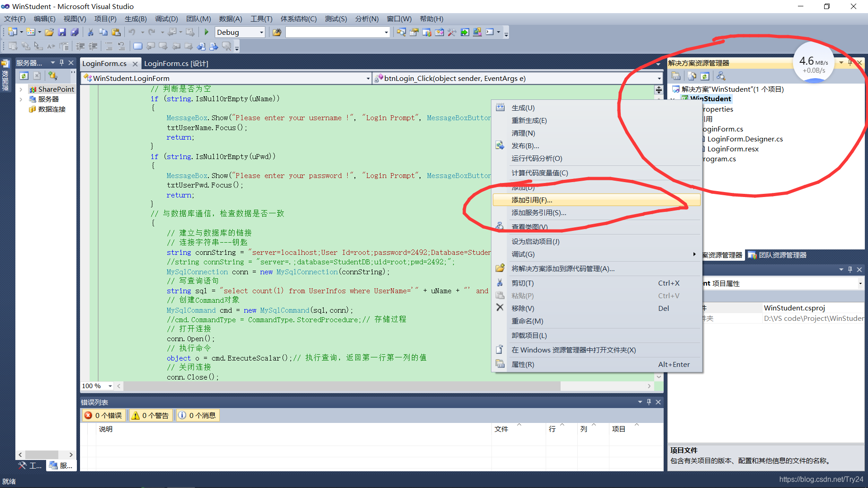Click Refresh icon in Solution Explorer toolbar
Screen dimensions: 868x488
click(705, 76)
